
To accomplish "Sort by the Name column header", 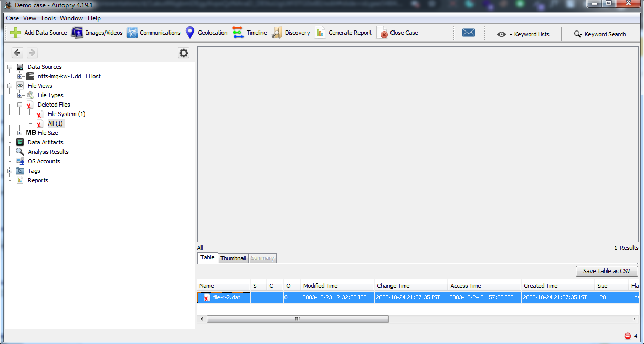I will (224, 286).
